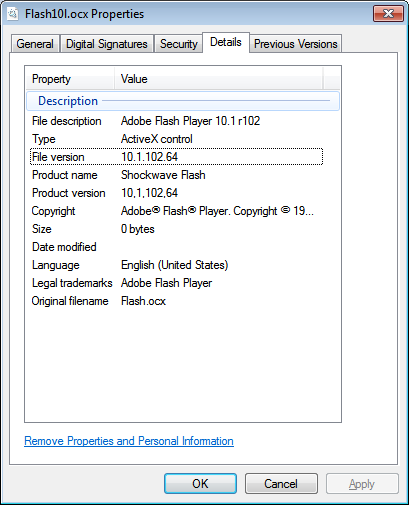Screen dimensions: 409x505
Task: Select the Language property label
Action: tap(56, 265)
